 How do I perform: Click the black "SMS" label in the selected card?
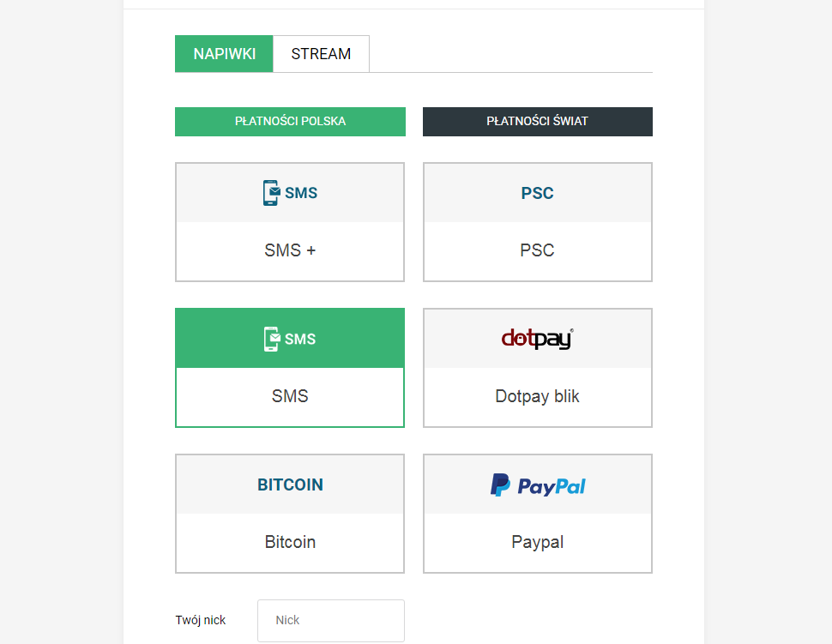point(290,396)
